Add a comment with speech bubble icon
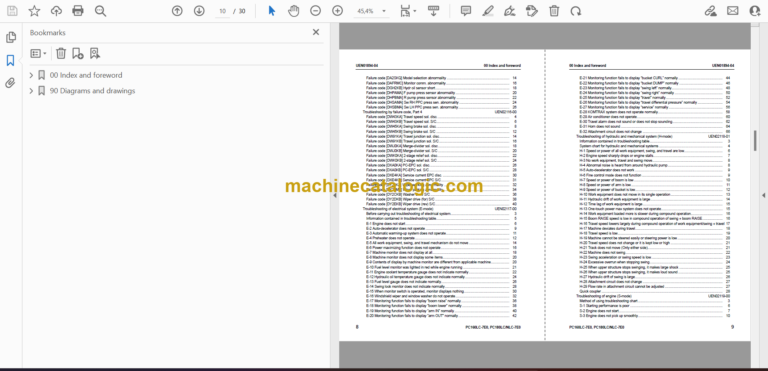 pyautogui.click(x=466, y=11)
